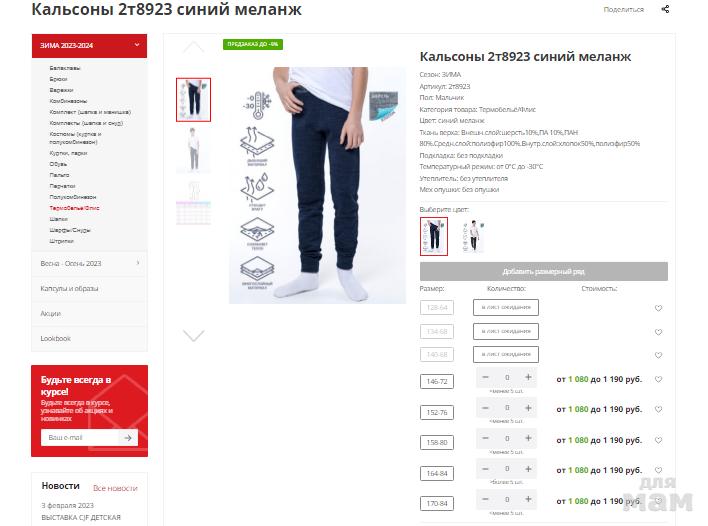This screenshot has width=708, height=526.
Task: Click the Ваш e-mail input field
Action: coord(80,438)
